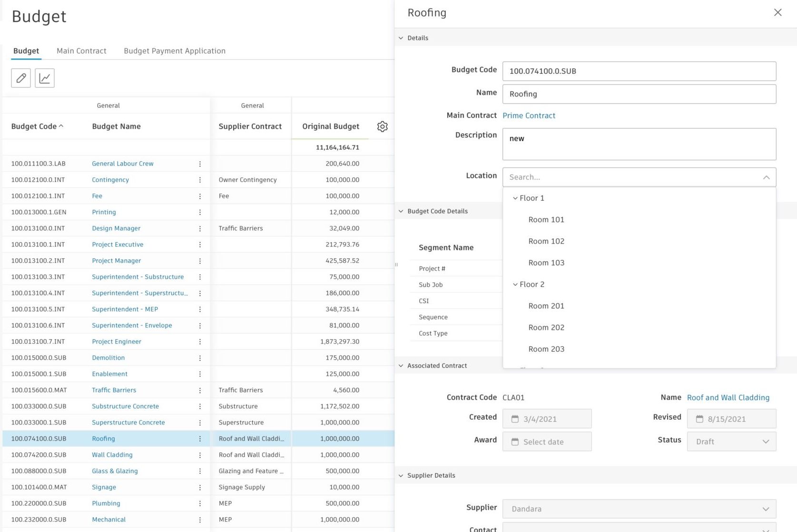This screenshot has width=797, height=532.
Task: Collapse the Budget Code Details section
Action: coord(401,211)
